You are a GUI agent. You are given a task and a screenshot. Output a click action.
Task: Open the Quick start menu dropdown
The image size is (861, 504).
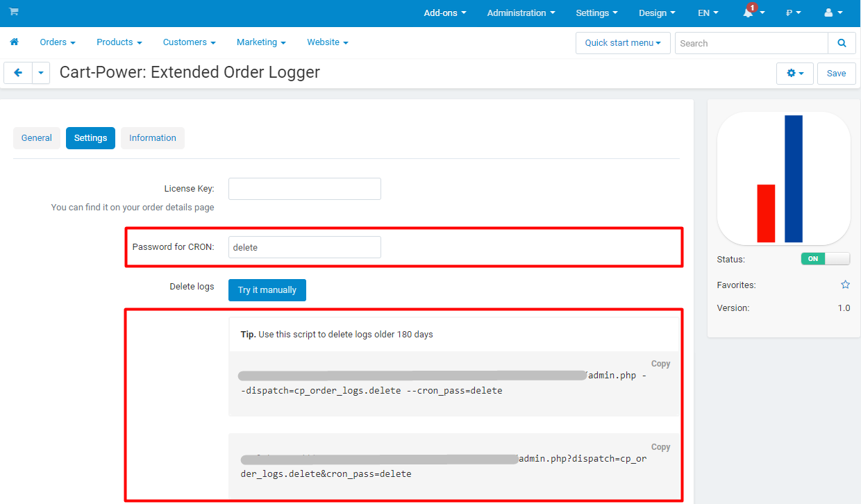pos(623,43)
